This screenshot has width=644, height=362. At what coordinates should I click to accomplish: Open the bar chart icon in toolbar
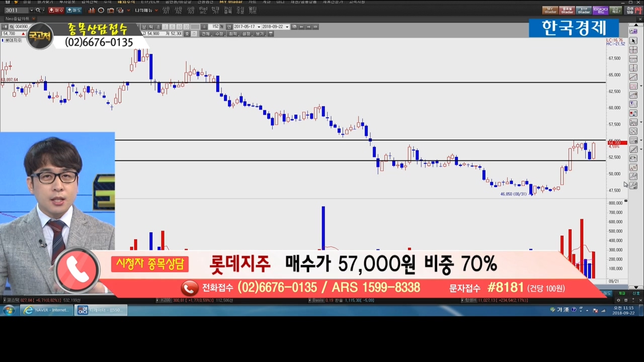click(91, 10)
